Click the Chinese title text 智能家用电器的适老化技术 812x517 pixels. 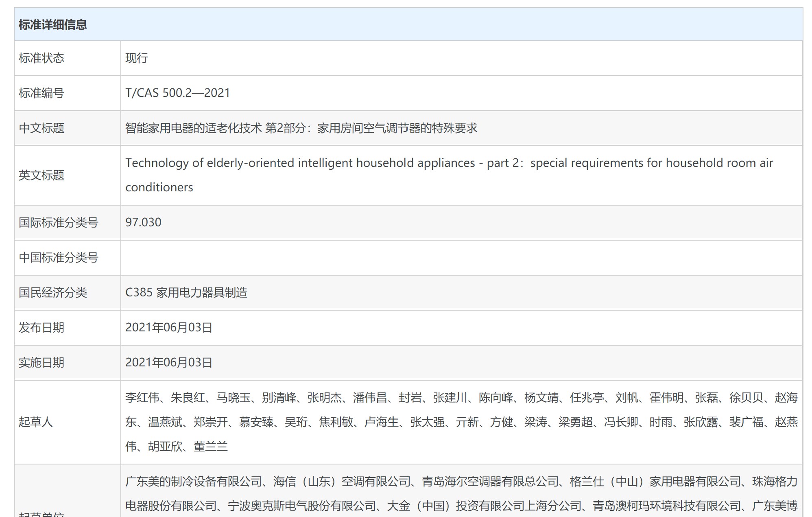tap(193, 128)
